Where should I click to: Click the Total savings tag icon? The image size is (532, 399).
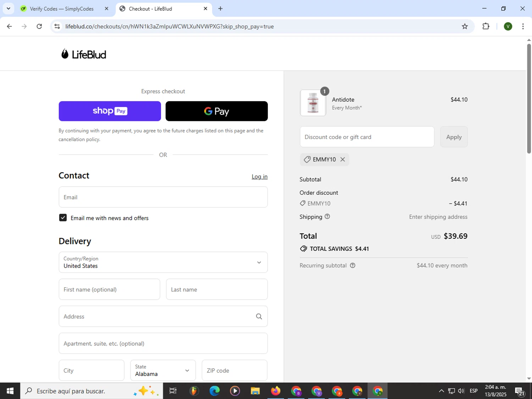click(x=304, y=249)
